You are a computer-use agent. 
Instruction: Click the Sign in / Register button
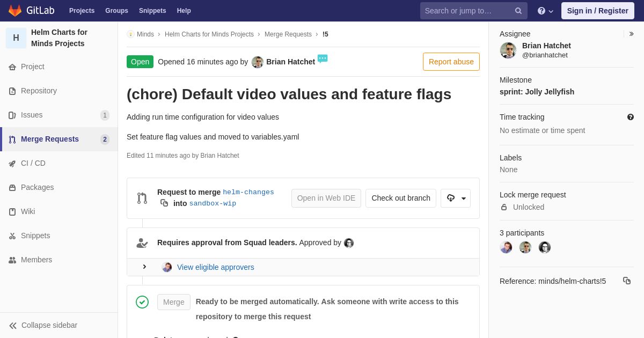coord(598,11)
